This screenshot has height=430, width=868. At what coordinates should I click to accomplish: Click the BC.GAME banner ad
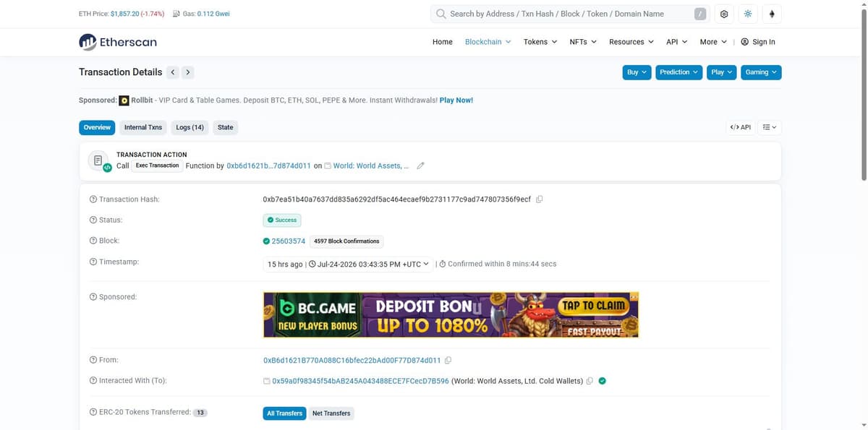coord(451,315)
